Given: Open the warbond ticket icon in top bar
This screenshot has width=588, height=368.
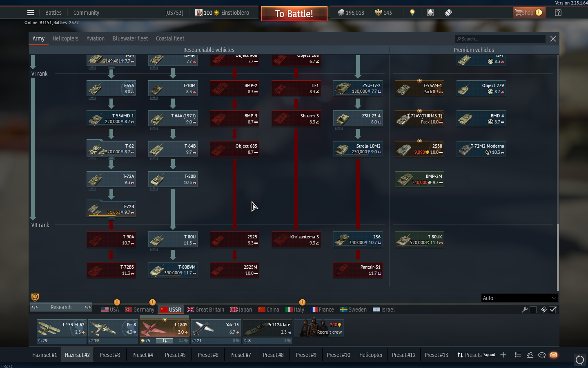Looking at the screenshot, I should (x=448, y=13).
